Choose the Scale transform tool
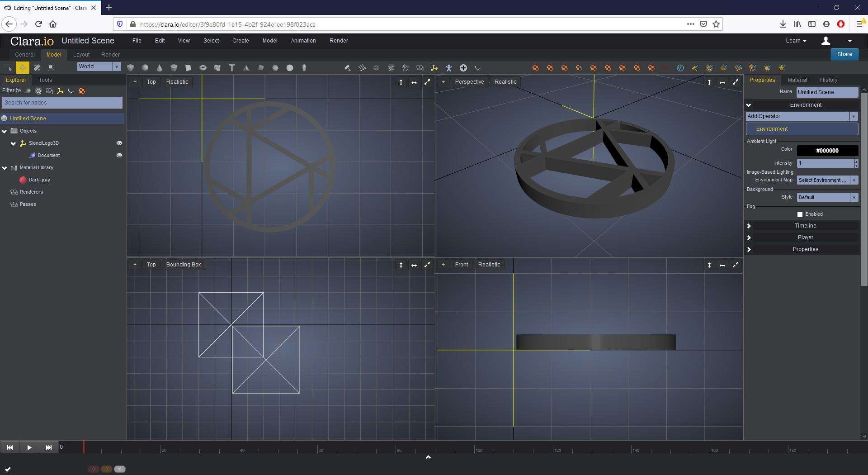The image size is (868, 475). coord(52,68)
